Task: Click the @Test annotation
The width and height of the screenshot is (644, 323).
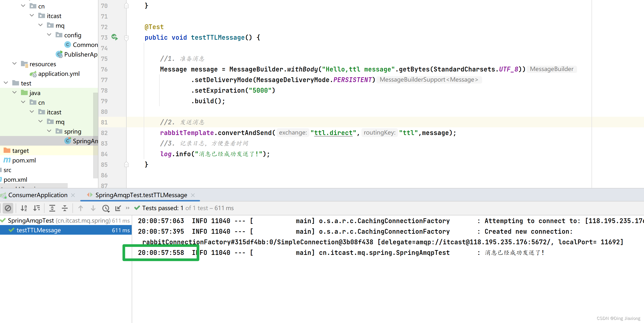Action: 154,27
